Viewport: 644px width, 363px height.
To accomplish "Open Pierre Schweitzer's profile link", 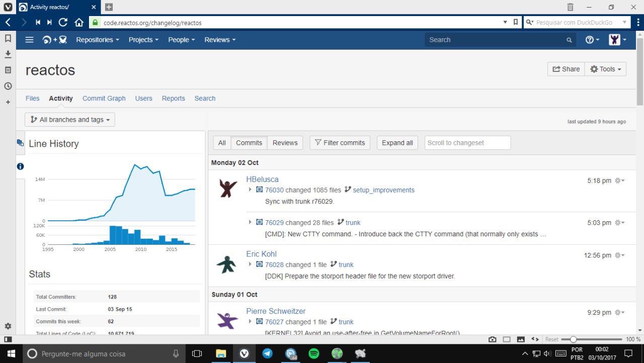I will (276, 311).
